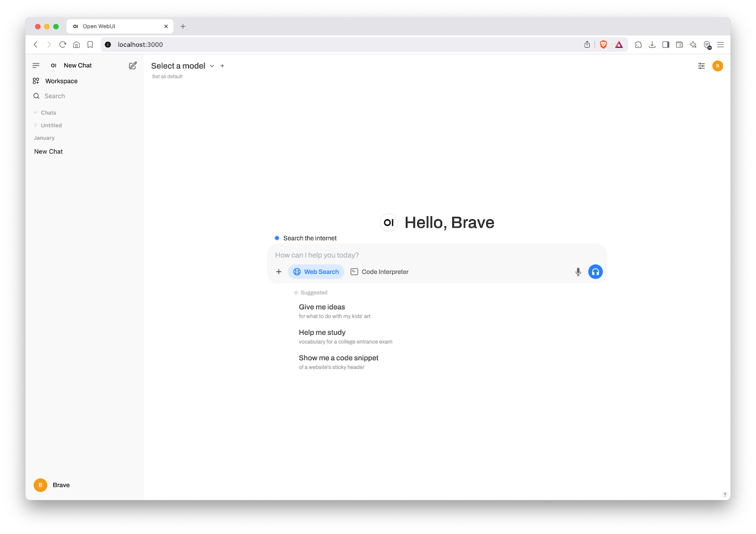View site information icon in address bar

pyautogui.click(x=108, y=44)
